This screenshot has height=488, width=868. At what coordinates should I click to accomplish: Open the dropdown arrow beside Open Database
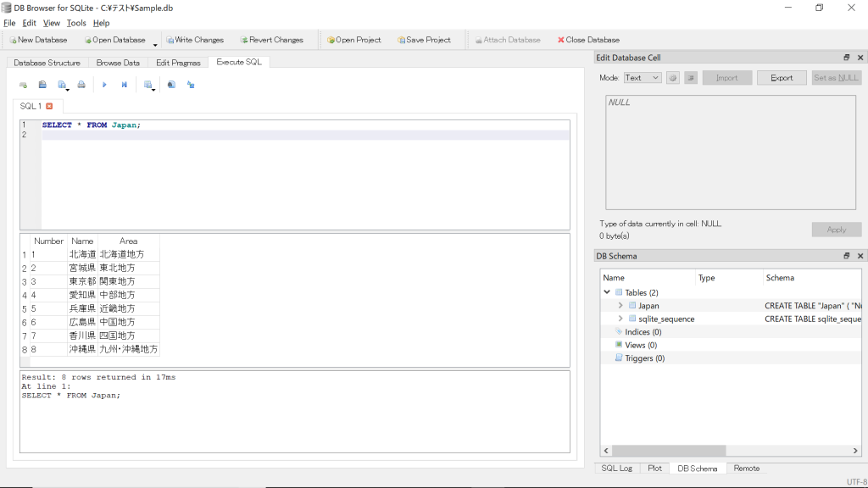point(155,44)
